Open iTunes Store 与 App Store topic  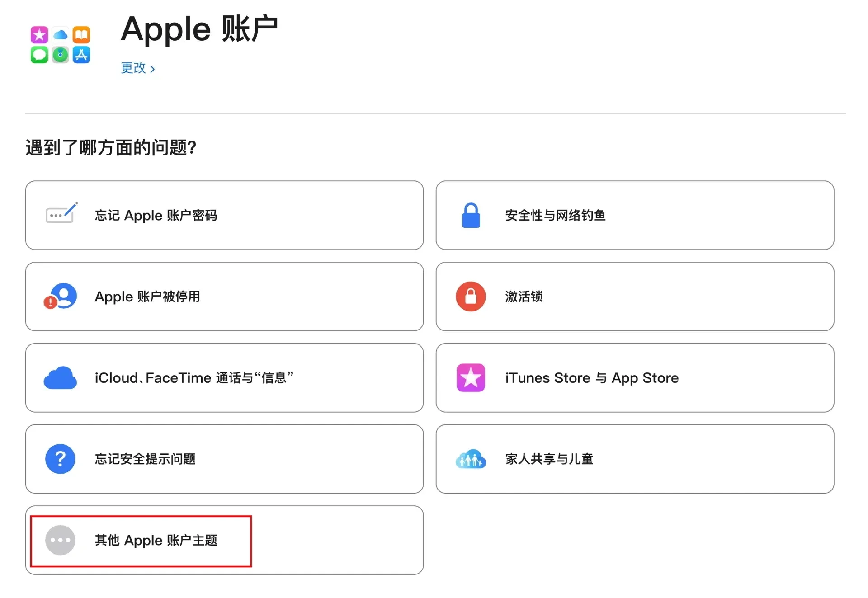pyautogui.click(x=592, y=378)
